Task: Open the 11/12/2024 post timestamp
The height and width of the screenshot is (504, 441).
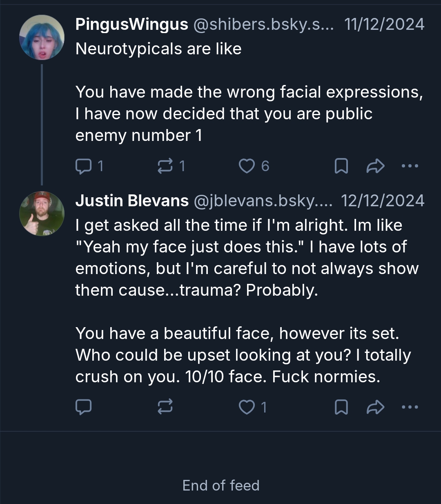Action: pos(384,25)
